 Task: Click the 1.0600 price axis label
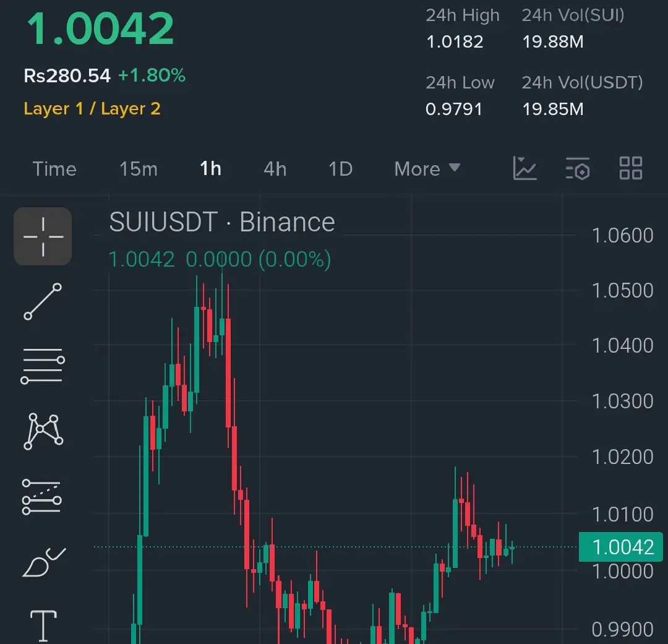coord(622,236)
